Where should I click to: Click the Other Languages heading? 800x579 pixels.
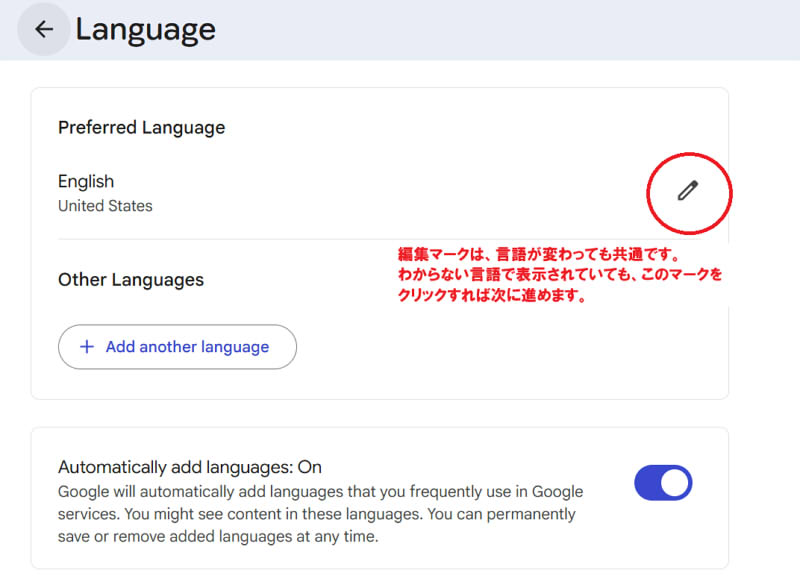[131, 280]
